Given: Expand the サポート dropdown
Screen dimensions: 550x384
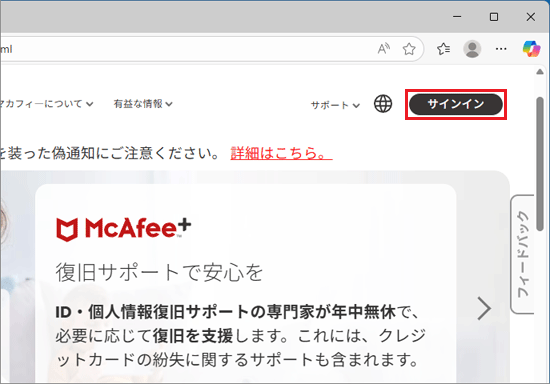Looking at the screenshot, I should 335,105.
